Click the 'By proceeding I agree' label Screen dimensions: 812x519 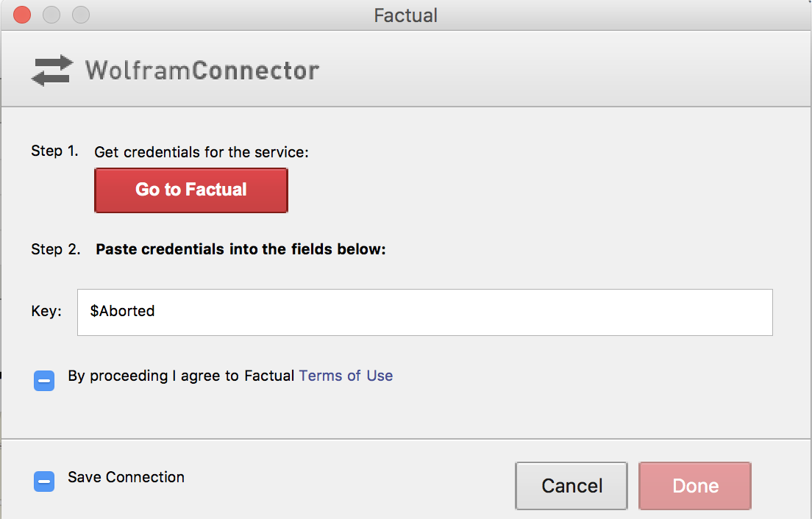tap(181, 376)
